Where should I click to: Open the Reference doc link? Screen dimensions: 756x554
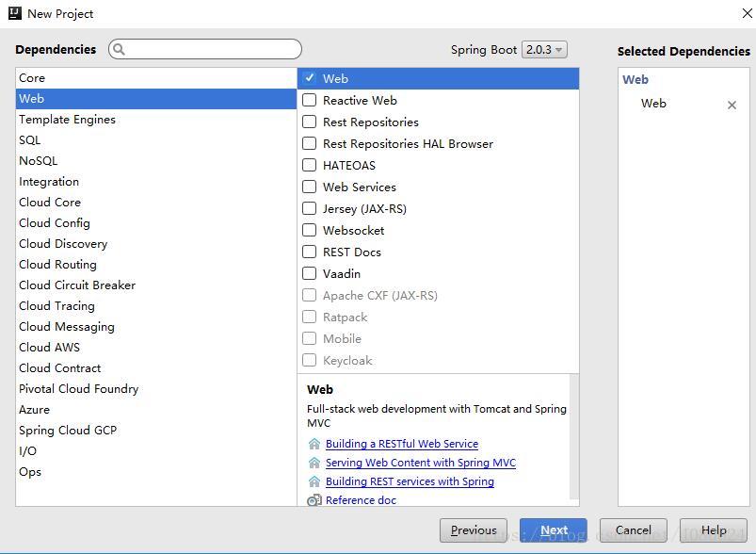coord(361,500)
